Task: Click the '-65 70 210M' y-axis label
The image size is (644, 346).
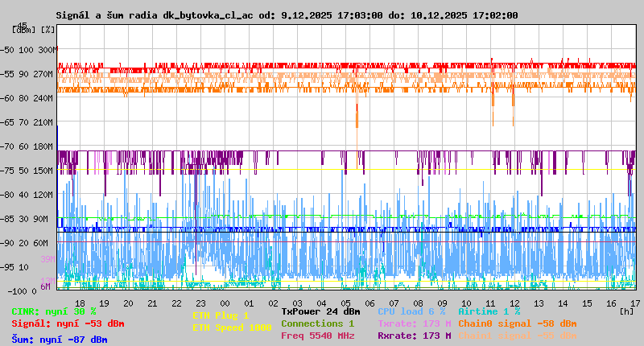Action: 27,123
